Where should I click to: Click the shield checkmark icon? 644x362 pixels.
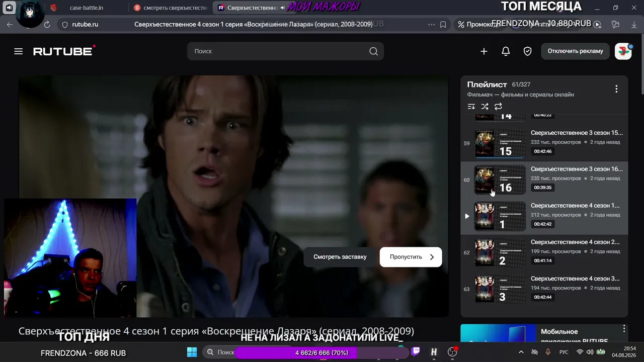click(x=528, y=51)
